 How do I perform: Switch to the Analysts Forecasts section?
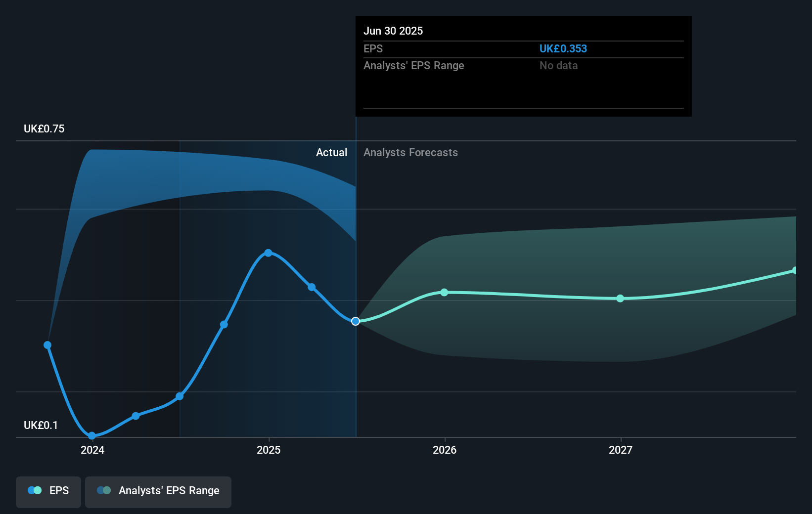410,153
